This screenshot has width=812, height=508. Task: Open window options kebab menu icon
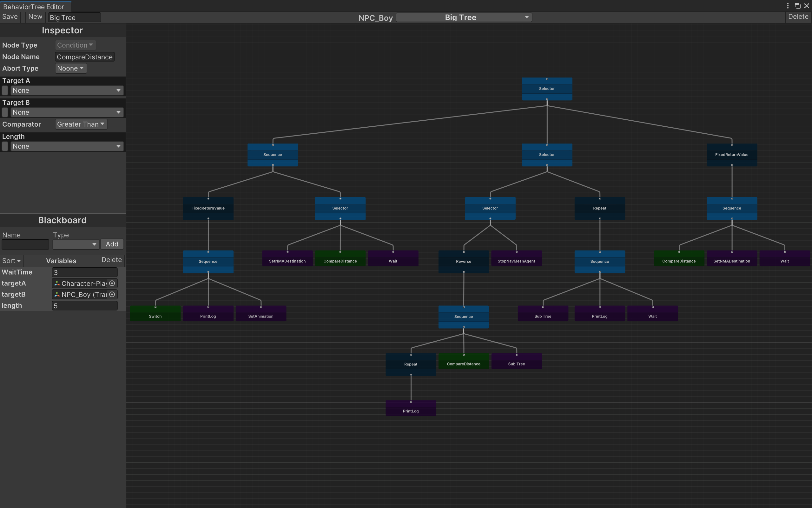(x=788, y=6)
